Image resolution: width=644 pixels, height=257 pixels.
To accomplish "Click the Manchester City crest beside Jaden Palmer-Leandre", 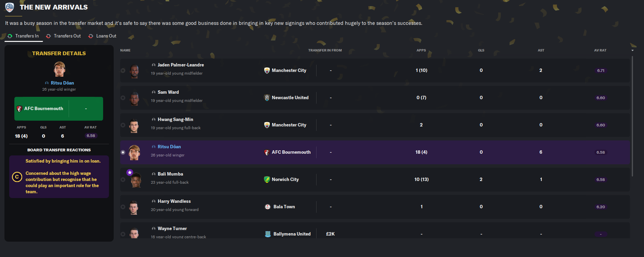I will point(267,71).
